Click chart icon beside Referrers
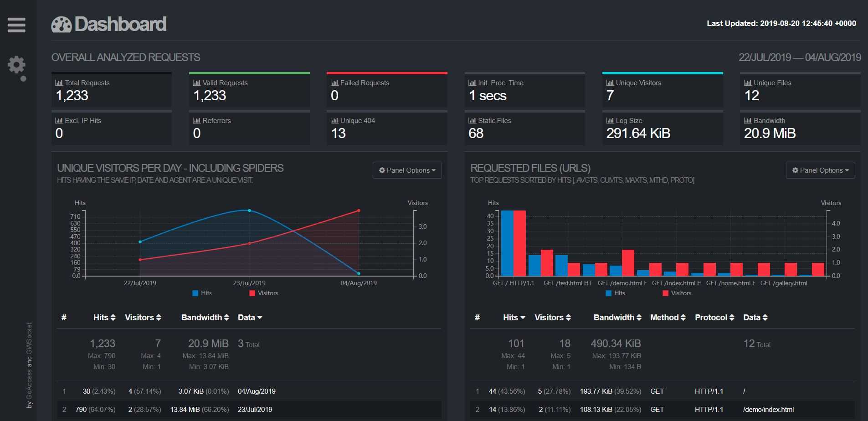Screen dimensions: 868x421 [197, 121]
